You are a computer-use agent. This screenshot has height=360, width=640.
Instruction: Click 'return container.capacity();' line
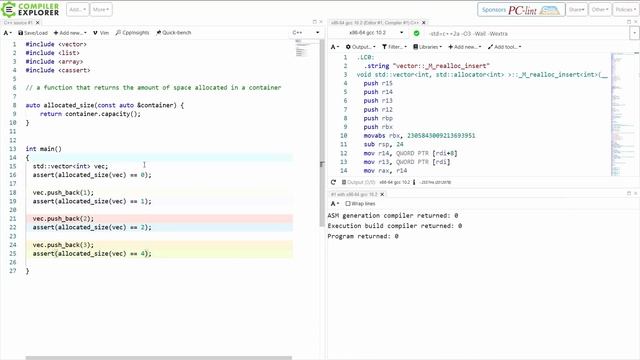pos(90,114)
